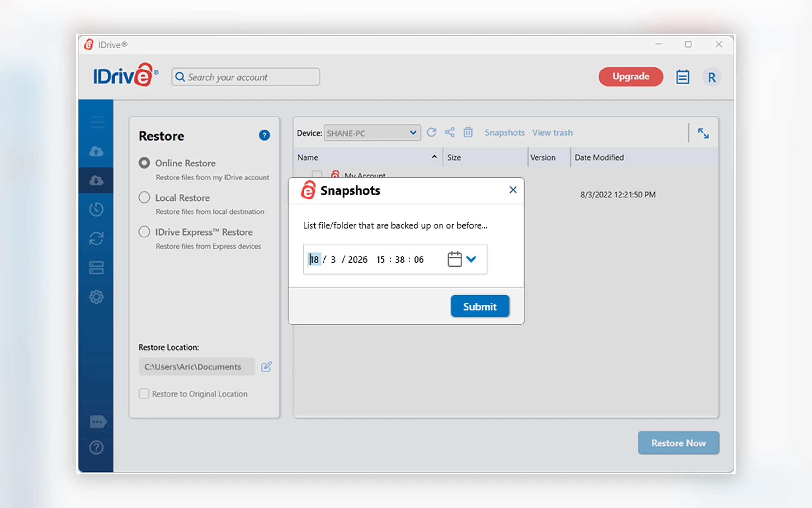
Task: Select Local Restore radio button
Action: pyautogui.click(x=144, y=197)
